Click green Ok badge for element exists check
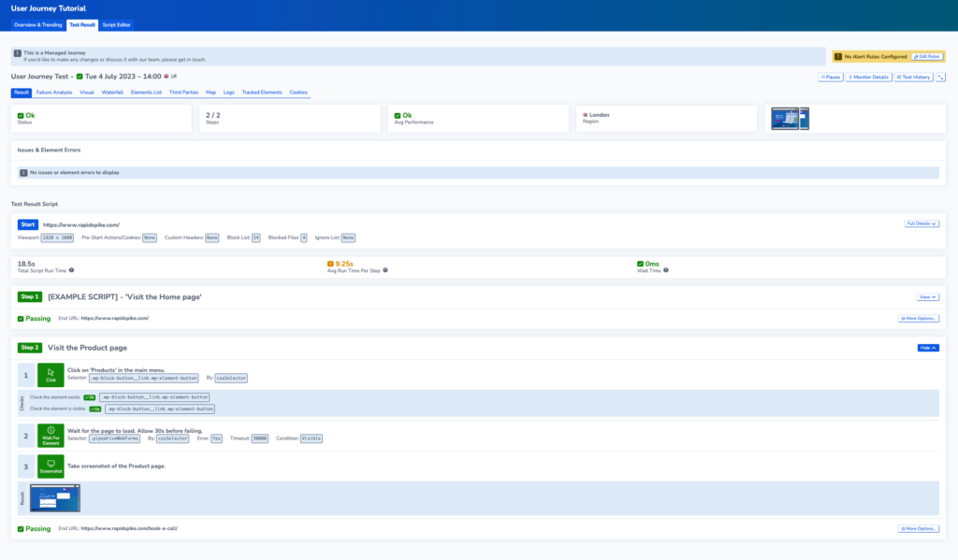Screen dimensions: 958x560 (x=90, y=397)
